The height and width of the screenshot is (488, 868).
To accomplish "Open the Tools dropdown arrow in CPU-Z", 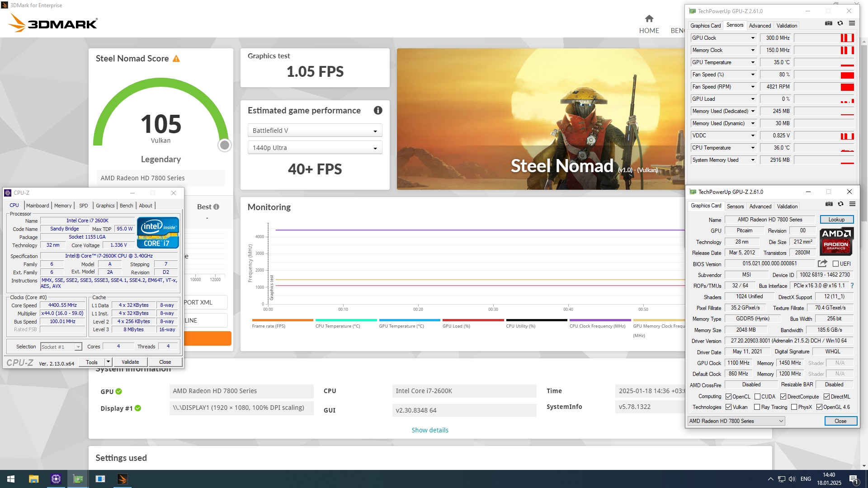I will tap(108, 362).
